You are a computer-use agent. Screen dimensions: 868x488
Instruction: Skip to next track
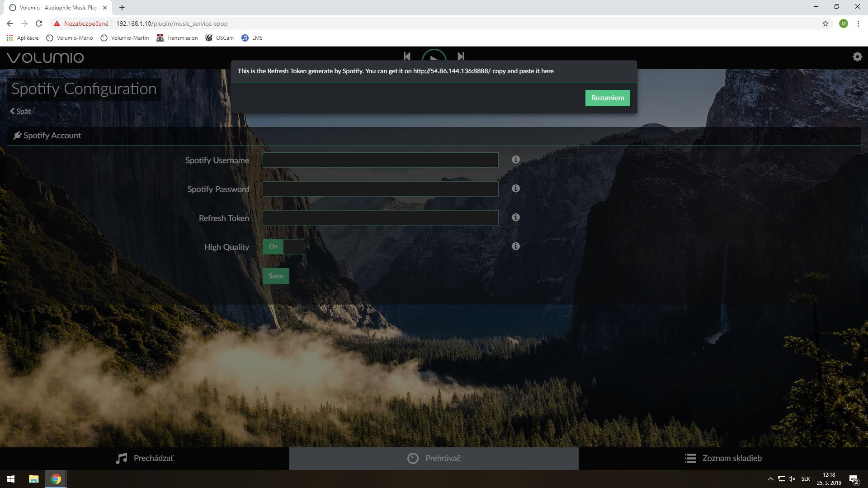point(461,56)
